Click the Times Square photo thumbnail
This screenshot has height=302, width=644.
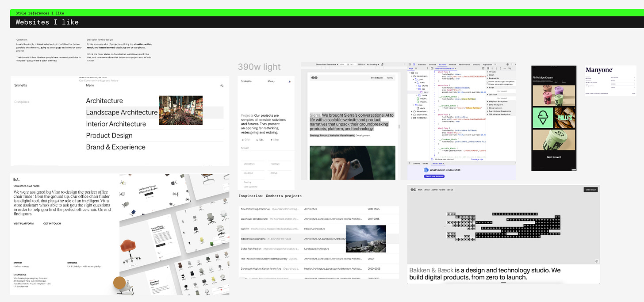(x=180, y=110)
